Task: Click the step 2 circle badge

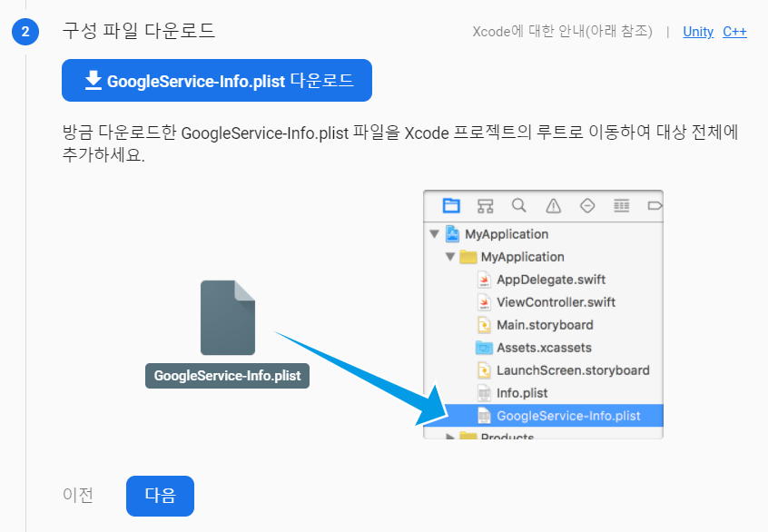Action: tap(25, 32)
